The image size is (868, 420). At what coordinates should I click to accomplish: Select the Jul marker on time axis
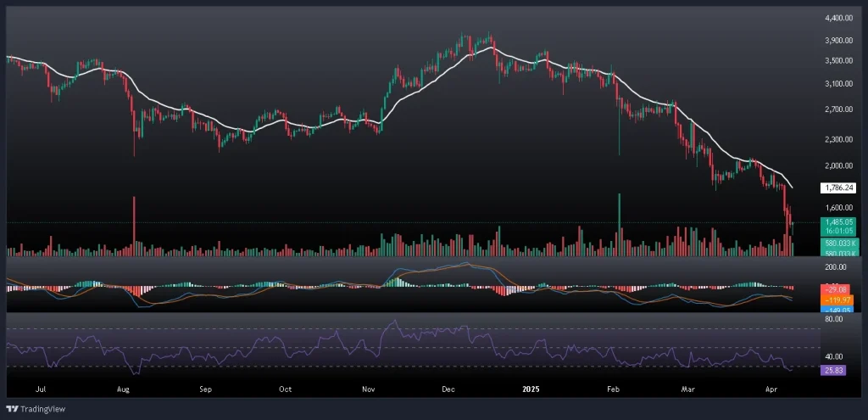[40, 390]
